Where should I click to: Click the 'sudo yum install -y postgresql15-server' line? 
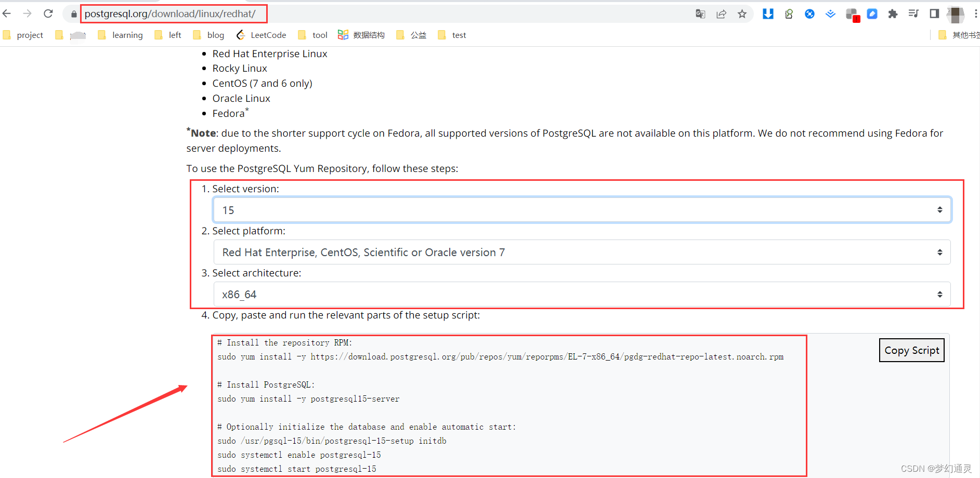point(308,399)
